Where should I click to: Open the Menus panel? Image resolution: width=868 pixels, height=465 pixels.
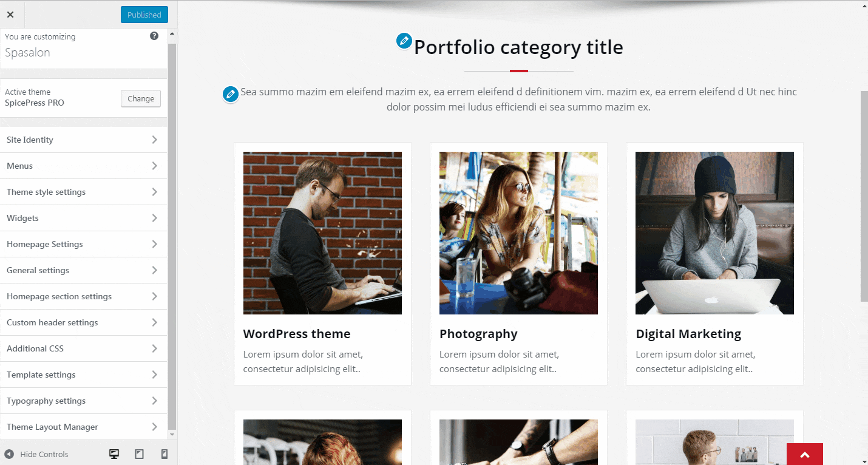(84, 166)
